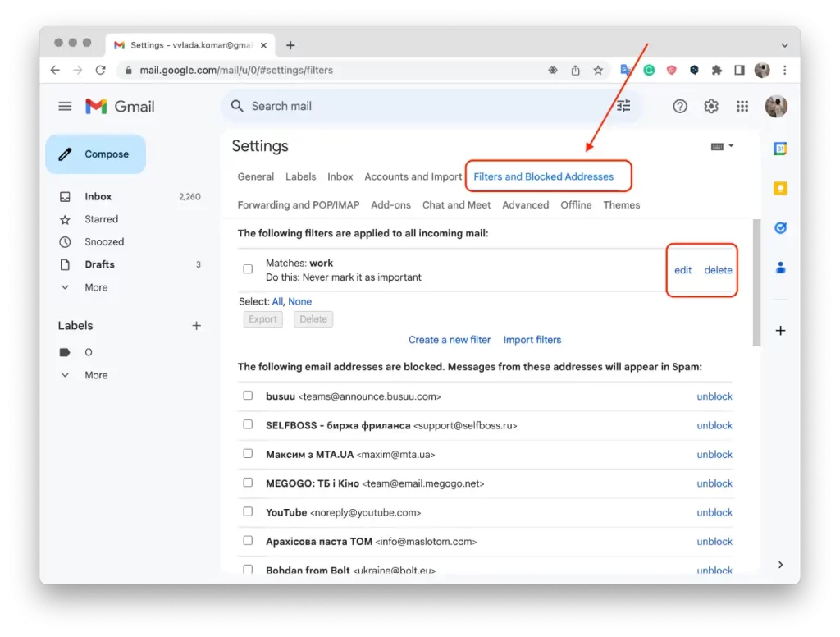Open the tab search dropdown arrow
Screen dimensions: 840x637
[x=784, y=46]
